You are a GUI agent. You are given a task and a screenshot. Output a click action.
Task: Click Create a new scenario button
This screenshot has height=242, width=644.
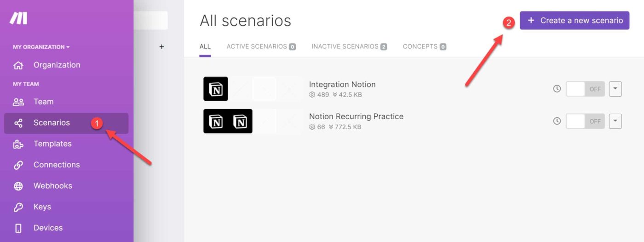[x=575, y=21]
